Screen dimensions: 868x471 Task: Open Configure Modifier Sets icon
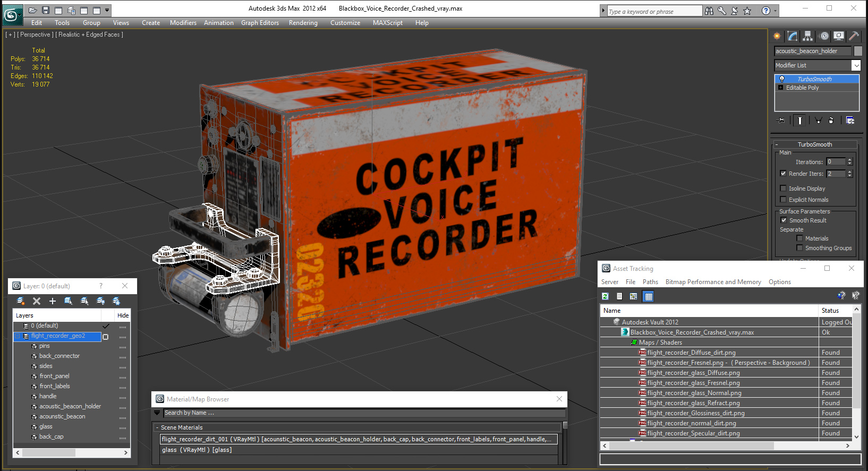click(x=850, y=121)
